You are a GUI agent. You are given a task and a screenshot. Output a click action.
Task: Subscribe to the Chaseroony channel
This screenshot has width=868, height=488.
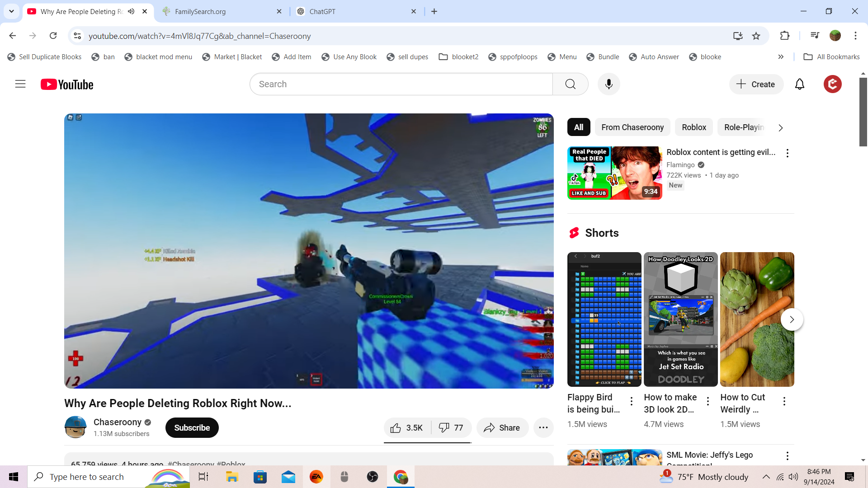coord(192,428)
